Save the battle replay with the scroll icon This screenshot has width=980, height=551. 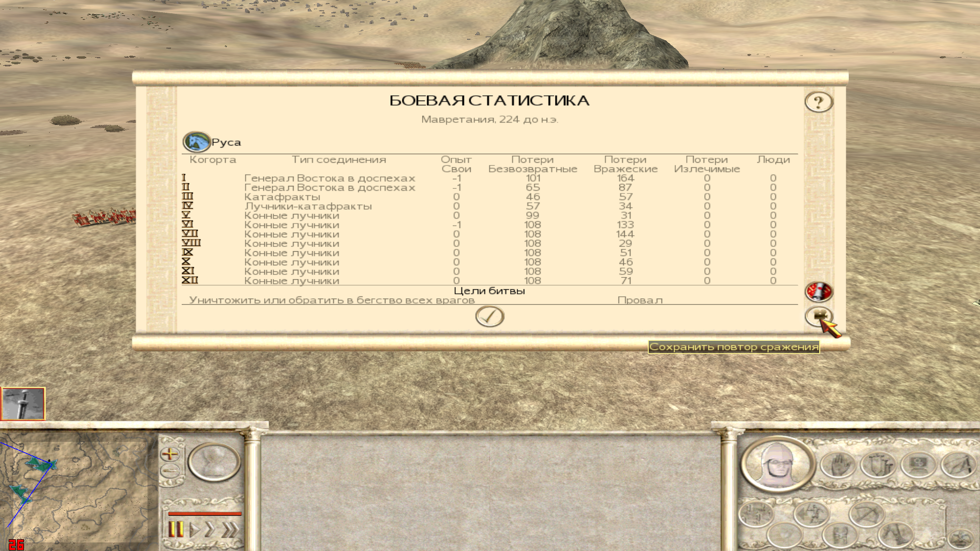tap(819, 317)
